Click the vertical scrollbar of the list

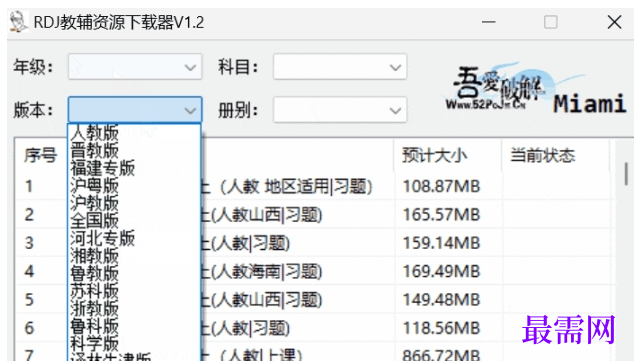pos(626,174)
